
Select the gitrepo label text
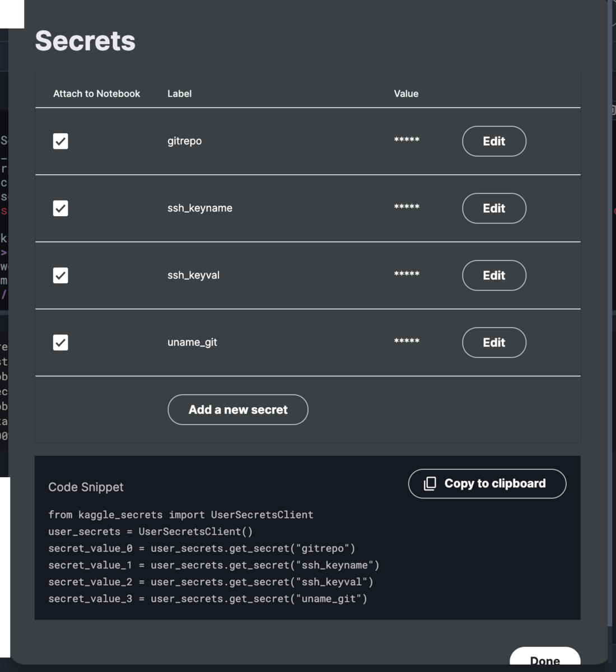[x=184, y=141]
